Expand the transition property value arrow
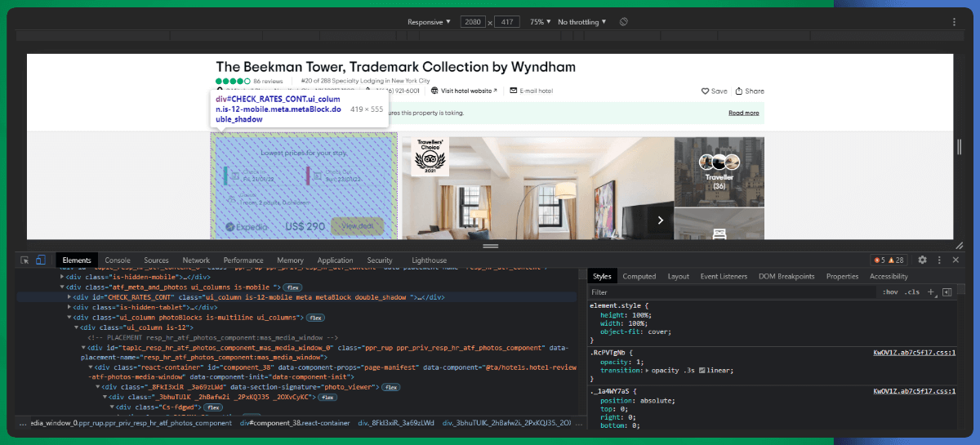The width and height of the screenshot is (980, 445). (647, 370)
